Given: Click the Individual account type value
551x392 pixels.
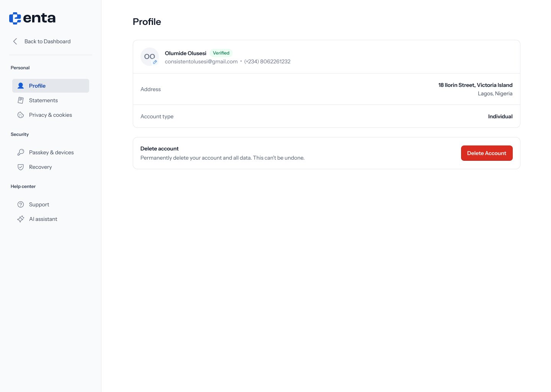Looking at the screenshot, I should point(500,116).
